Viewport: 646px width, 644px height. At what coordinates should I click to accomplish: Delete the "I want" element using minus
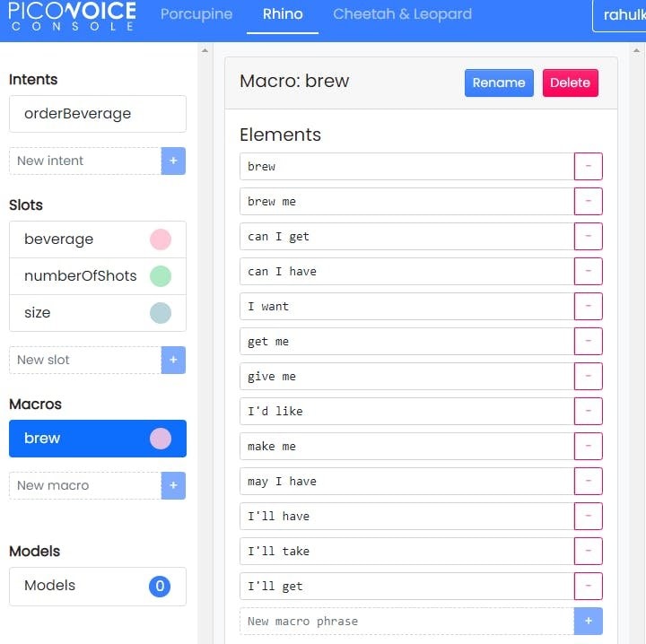coord(589,307)
